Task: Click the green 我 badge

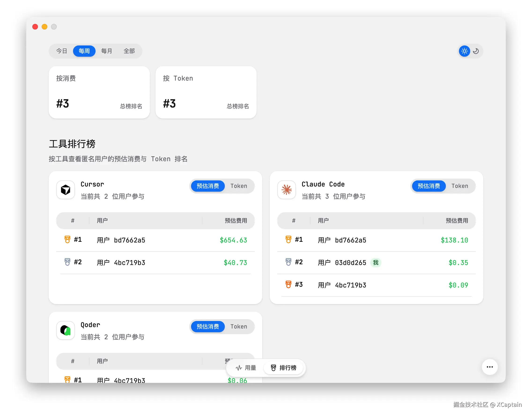Action: (x=376, y=263)
